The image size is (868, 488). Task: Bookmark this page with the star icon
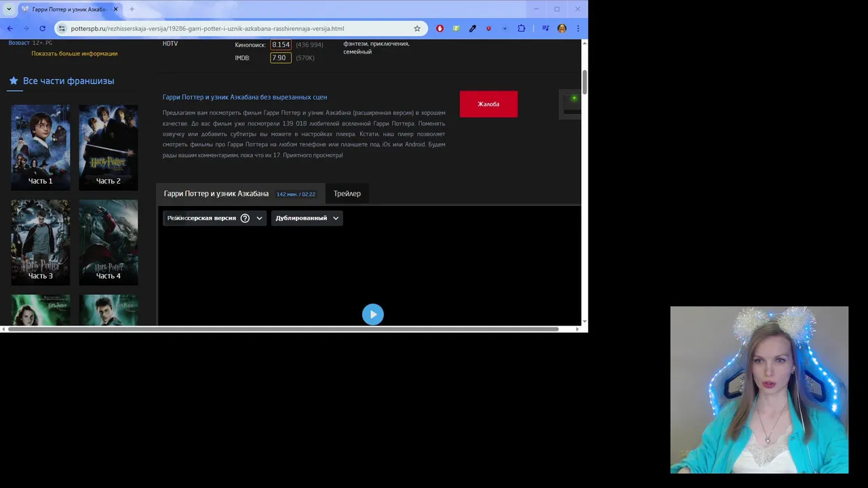[x=417, y=28]
